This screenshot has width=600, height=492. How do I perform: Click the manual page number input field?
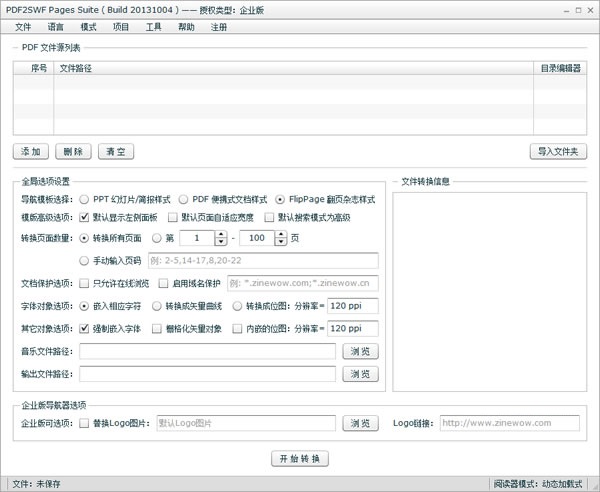[263, 261]
